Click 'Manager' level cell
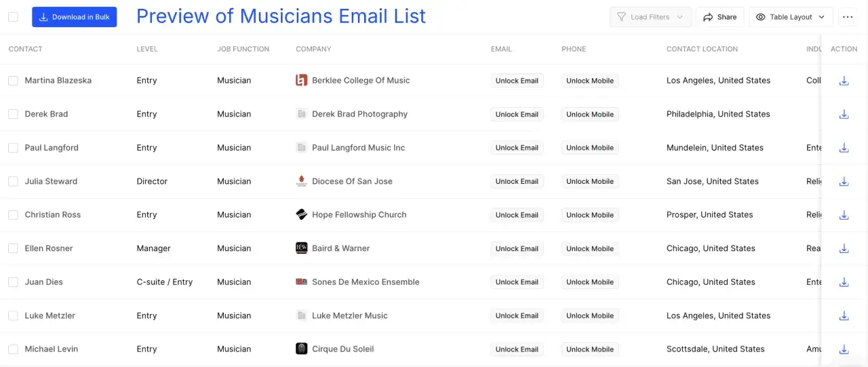 [154, 248]
